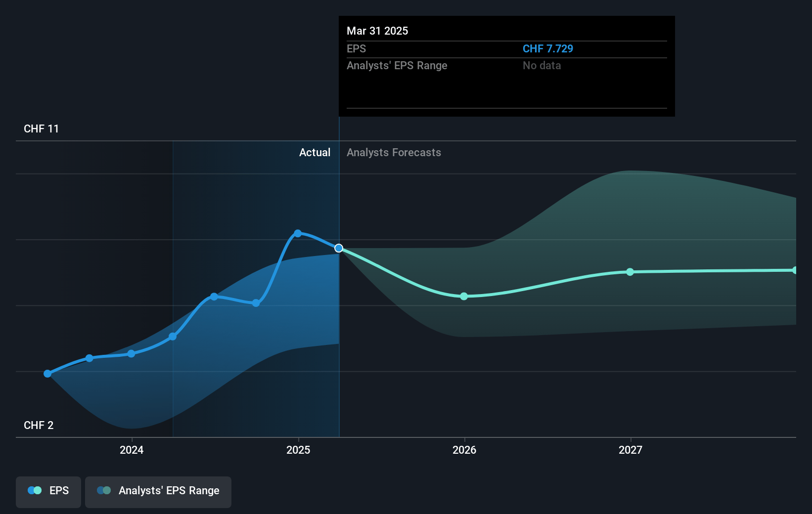
Task: Toggle the EPS series legend
Action: pos(48,492)
